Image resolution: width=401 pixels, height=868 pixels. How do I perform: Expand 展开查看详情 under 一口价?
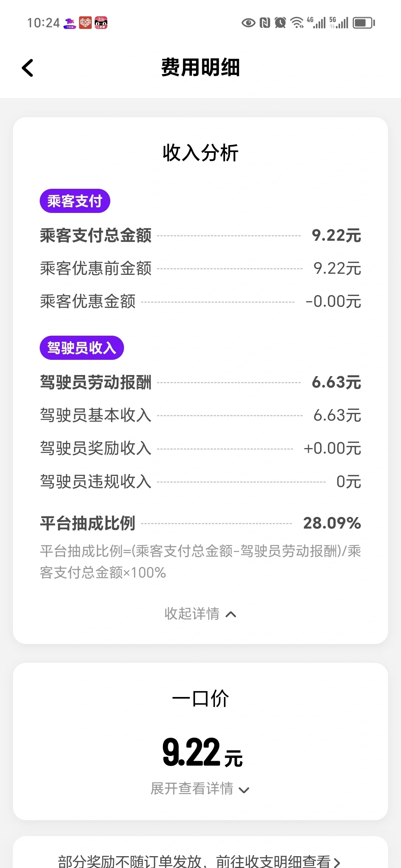pyautogui.click(x=200, y=789)
